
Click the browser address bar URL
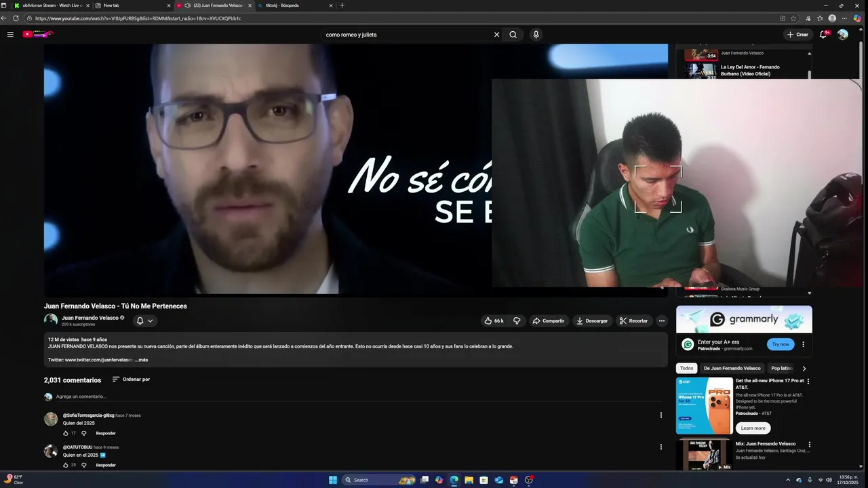point(138,18)
